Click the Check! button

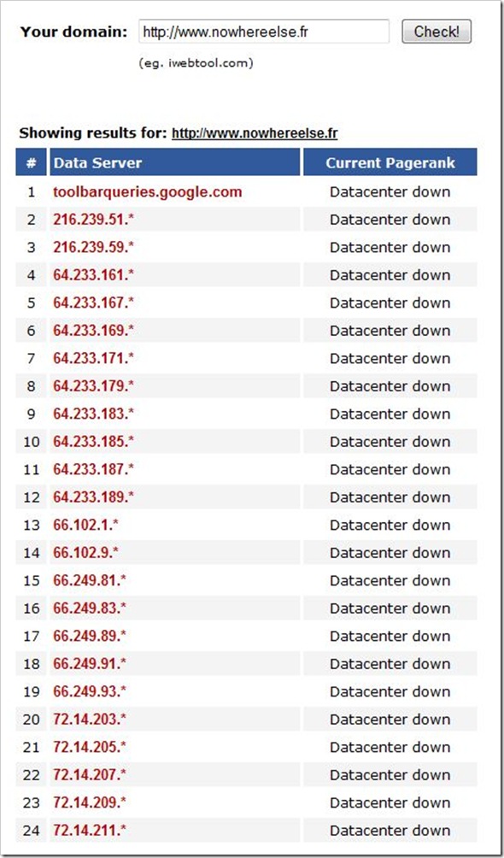(x=437, y=32)
